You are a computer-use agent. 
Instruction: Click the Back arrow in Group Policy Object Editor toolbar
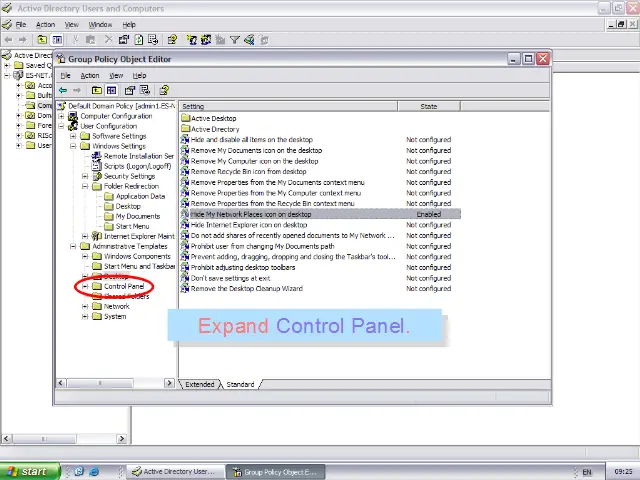click(x=63, y=90)
